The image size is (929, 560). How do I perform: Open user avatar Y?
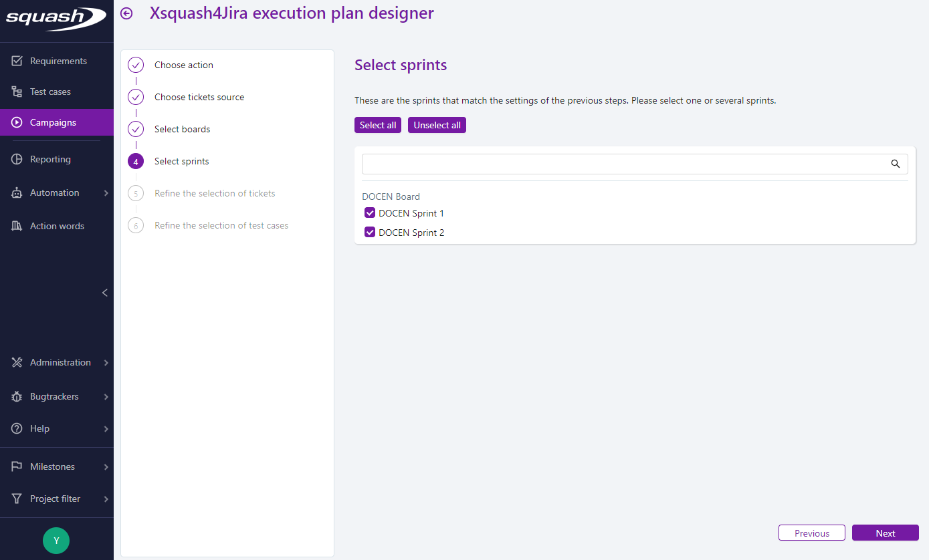[56, 541]
